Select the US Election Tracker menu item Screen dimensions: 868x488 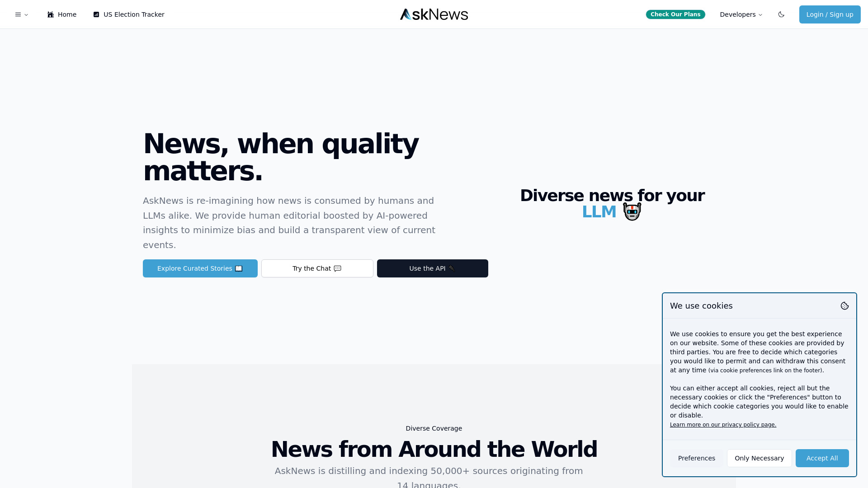coord(128,14)
